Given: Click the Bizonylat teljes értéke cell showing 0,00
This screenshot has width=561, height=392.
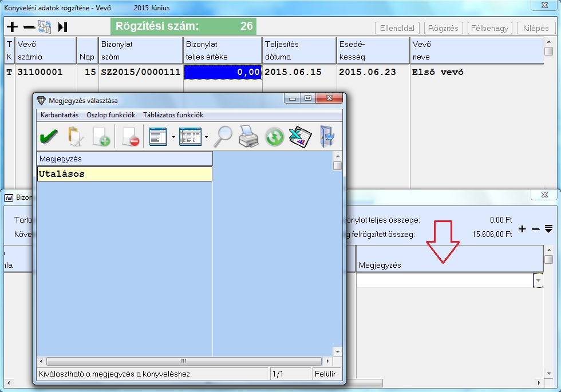Looking at the screenshot, I should (223, 72).
